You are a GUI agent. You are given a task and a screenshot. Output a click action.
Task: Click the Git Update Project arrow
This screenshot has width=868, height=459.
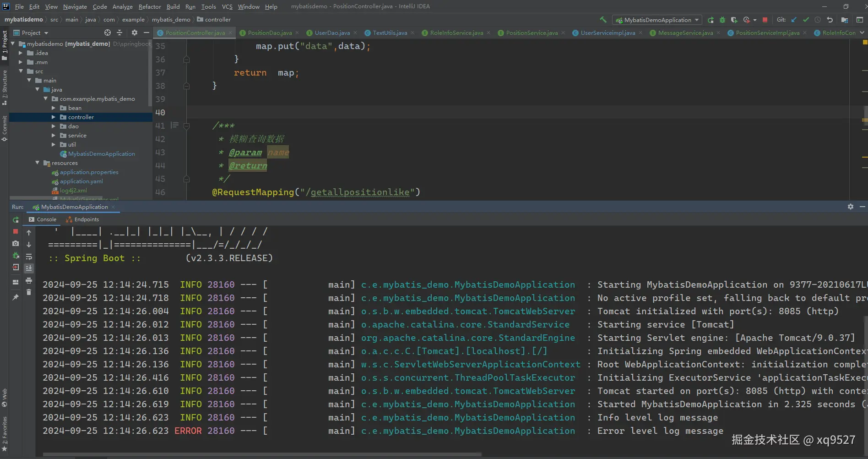794,20
